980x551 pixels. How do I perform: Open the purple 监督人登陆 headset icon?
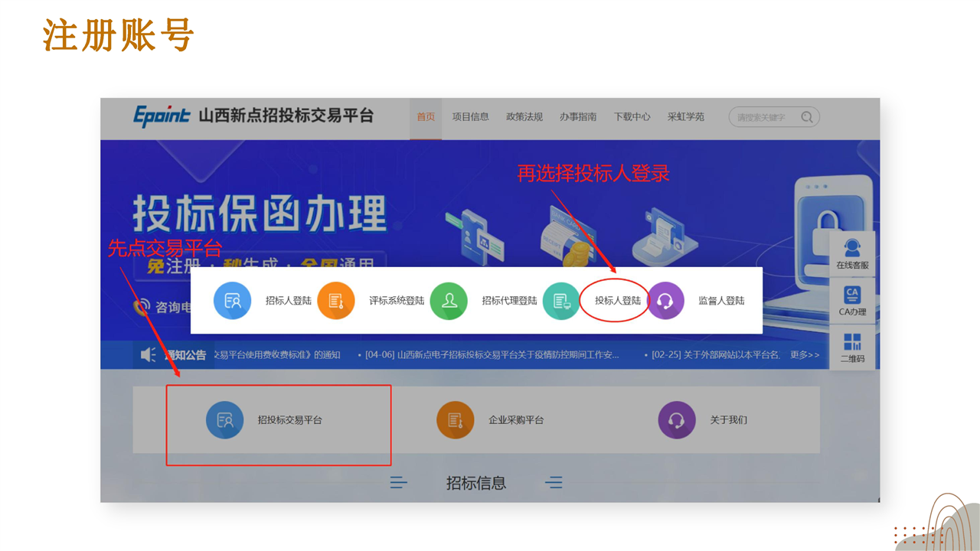[x=665, y=301]
